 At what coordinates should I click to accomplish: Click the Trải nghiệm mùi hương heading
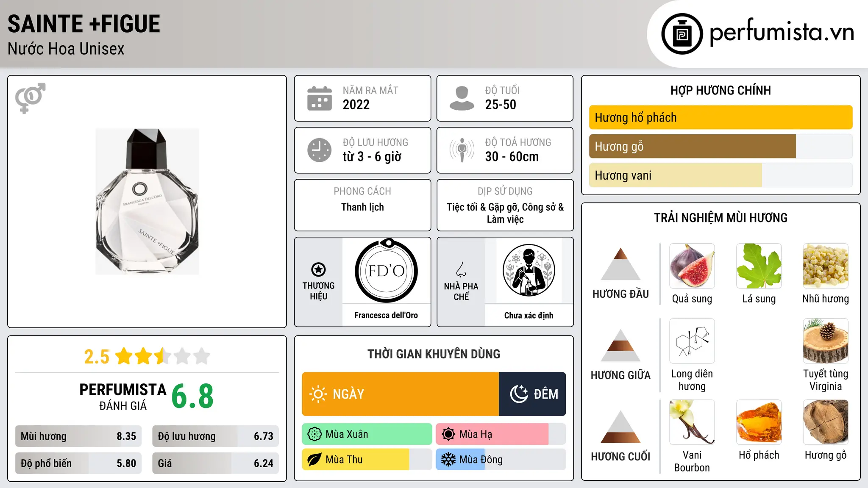721,218
